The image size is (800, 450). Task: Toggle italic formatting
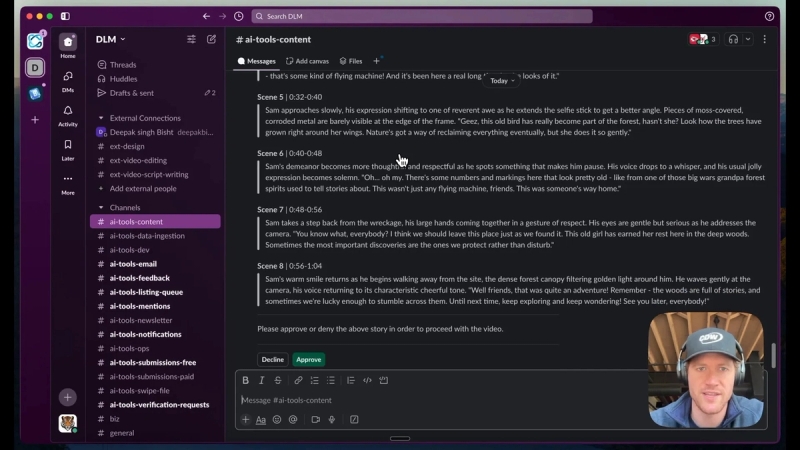(261, 380)
